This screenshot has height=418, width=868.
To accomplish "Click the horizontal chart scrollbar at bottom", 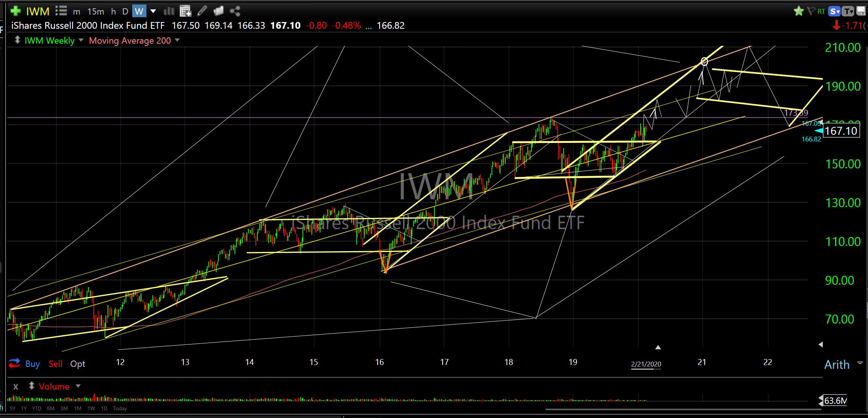I will tap(683, 410).
